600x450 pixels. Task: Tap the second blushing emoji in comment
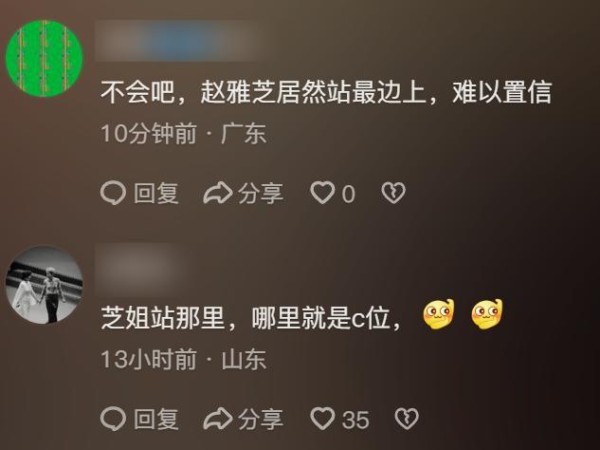coord(488,315)
